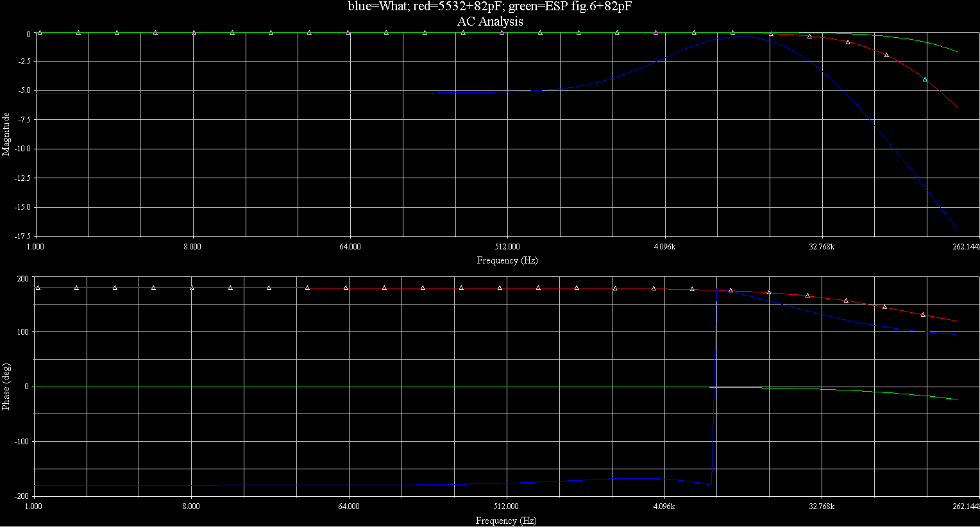This screenshot has width=980, height=527.
Task: Click the -12.5 tick on Magnitude axis
Action: click(21, 178)
